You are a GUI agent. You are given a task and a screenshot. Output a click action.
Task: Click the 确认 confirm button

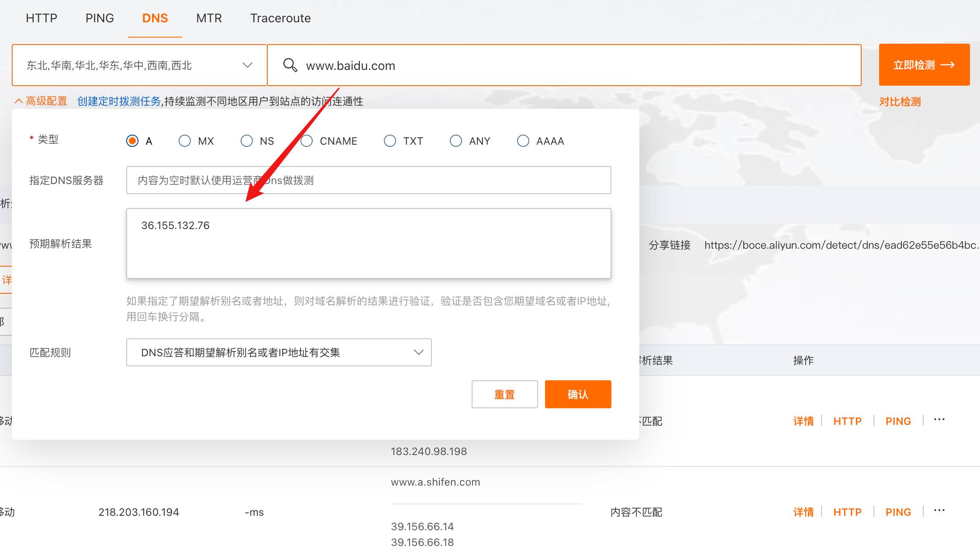(x=577, y=394)
